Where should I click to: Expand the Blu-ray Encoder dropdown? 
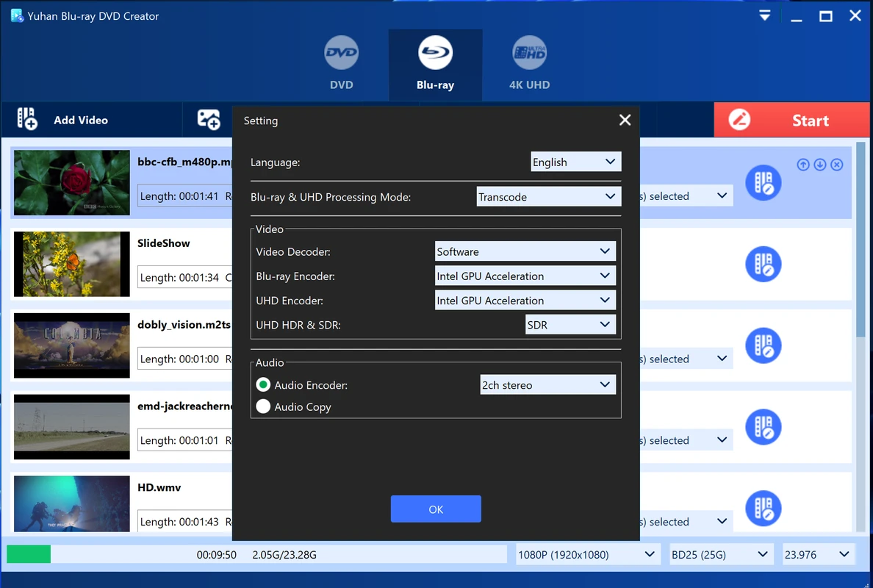click(x=525, y=276)
